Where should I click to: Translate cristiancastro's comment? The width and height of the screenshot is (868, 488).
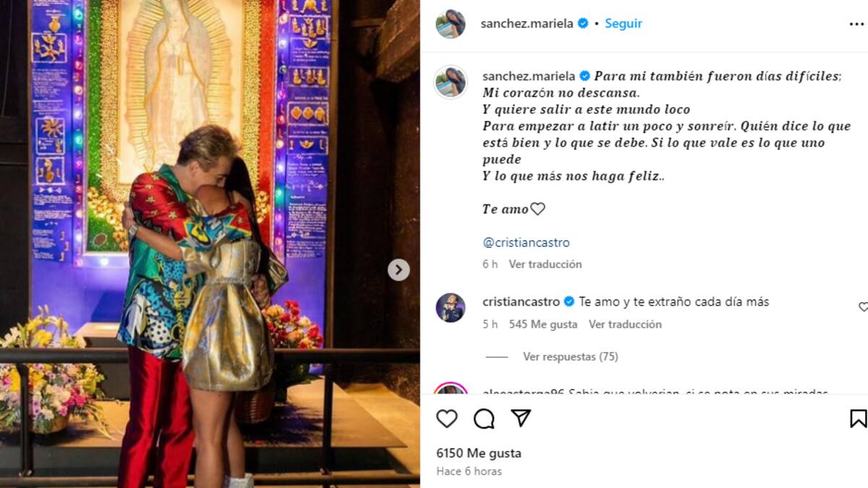(625, 324)
